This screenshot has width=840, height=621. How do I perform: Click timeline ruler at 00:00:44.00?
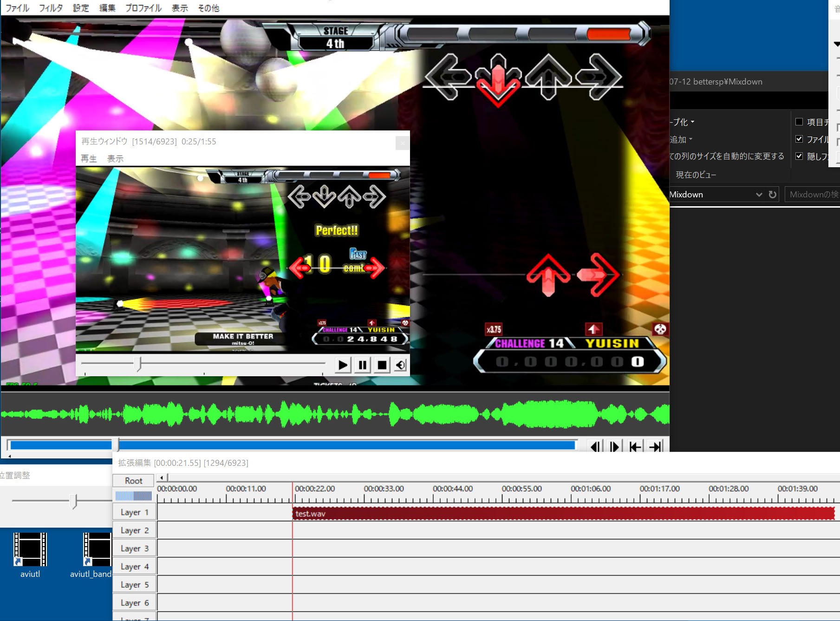[453, 489]
